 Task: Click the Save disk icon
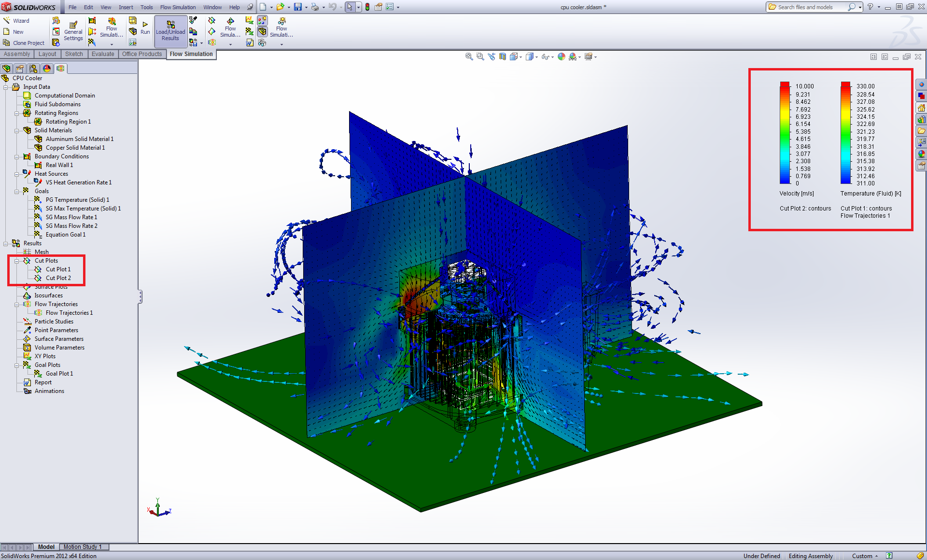pos(298,7)
